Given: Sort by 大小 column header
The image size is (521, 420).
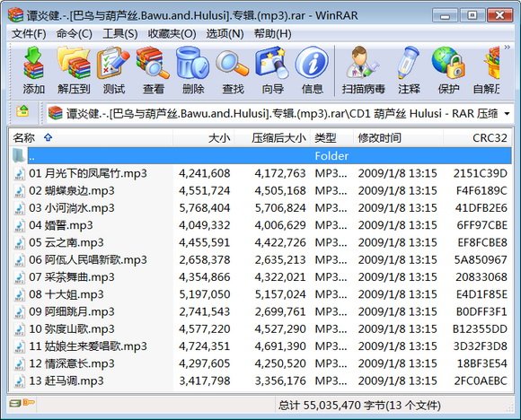Looking at the screenshot, I should 204,137.
